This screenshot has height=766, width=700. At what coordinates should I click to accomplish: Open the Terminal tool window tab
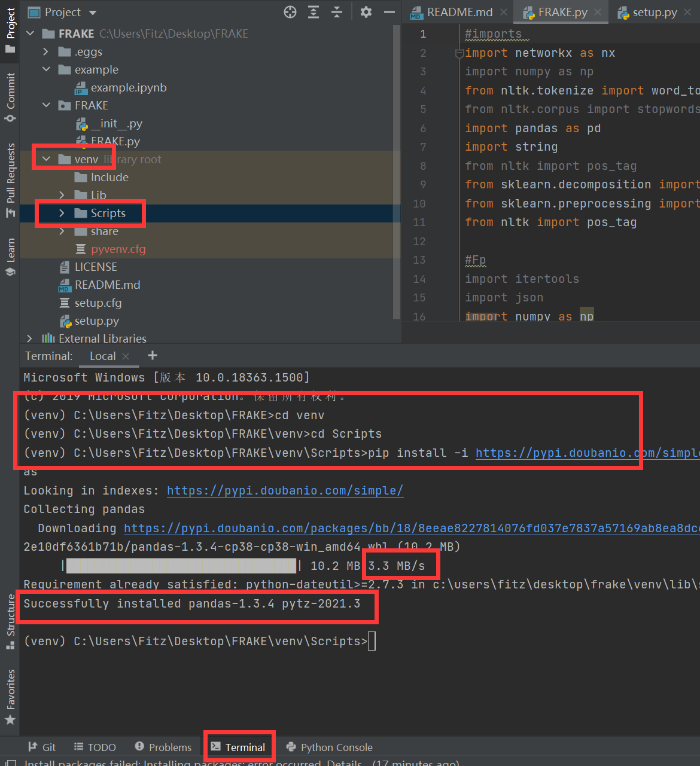pyautogui.click(x=238, y=747)
